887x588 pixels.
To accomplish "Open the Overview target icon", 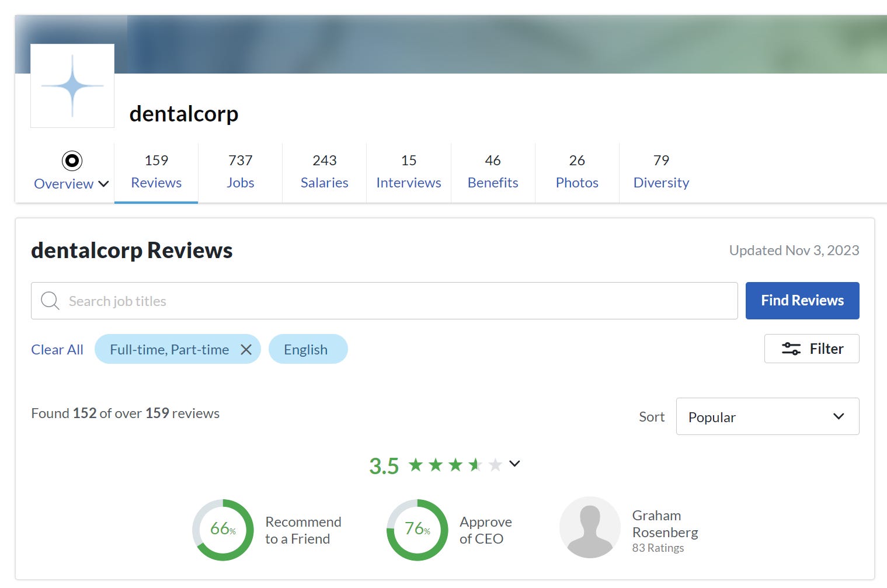I will pyautogui.click(x=72, y=161).
